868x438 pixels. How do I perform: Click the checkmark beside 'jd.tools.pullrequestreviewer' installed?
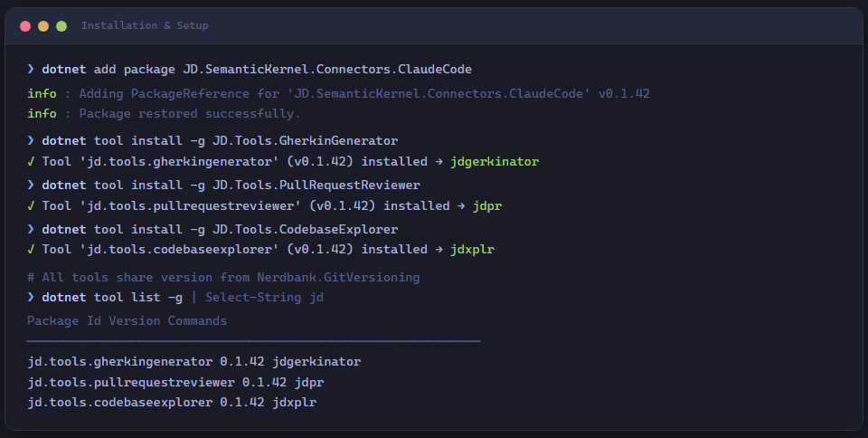[31, 206]
